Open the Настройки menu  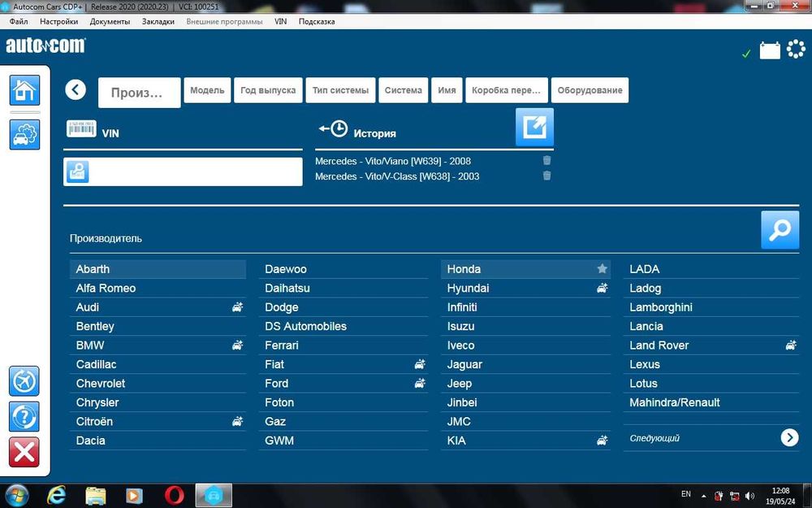pyautogui.click(x=59, y=22)
